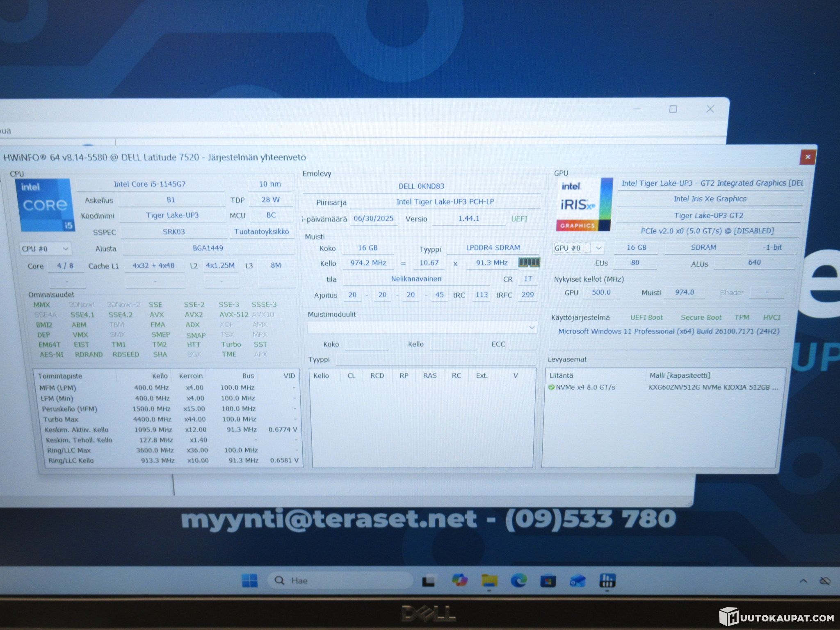
Task: Select the KIOXIA NVMe drive entry
Action: [x=664, y=387]
